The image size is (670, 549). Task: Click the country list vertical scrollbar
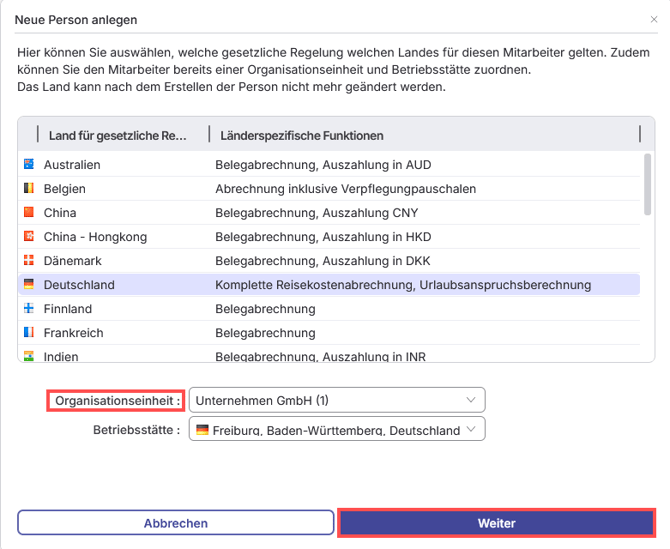pyautogui.click(x=648, y=185)
